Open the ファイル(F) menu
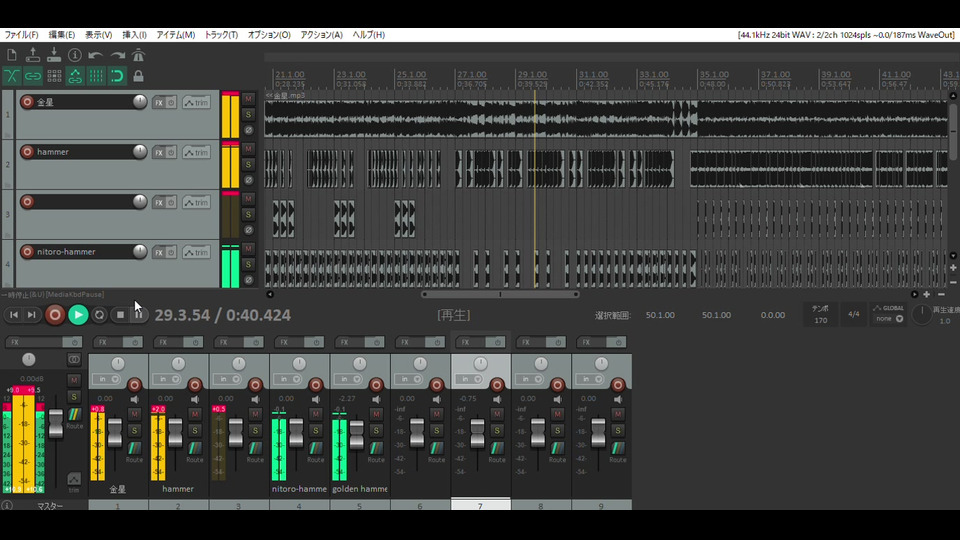This screenshot has height=540, width=960. pos(21,35)
